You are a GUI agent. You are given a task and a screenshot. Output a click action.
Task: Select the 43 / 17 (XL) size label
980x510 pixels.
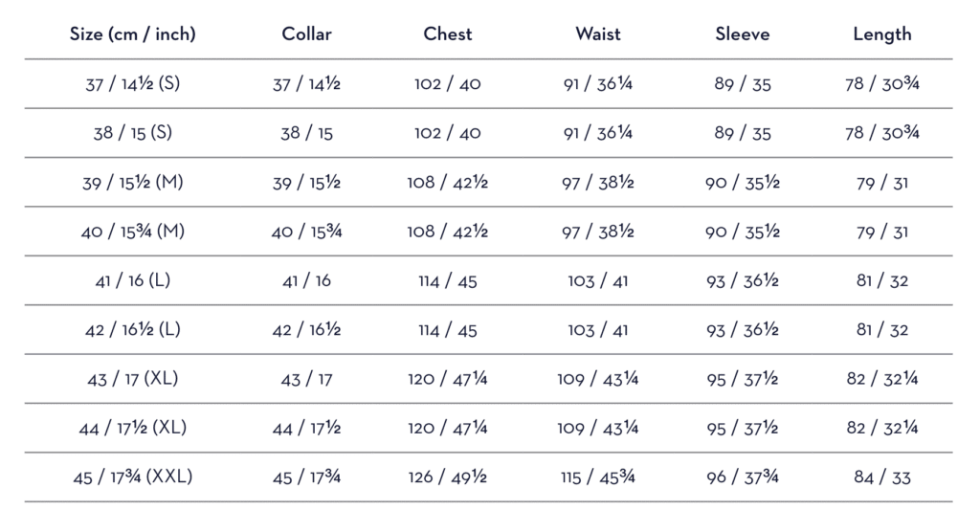pyautogui.click(x=133, y=379)
